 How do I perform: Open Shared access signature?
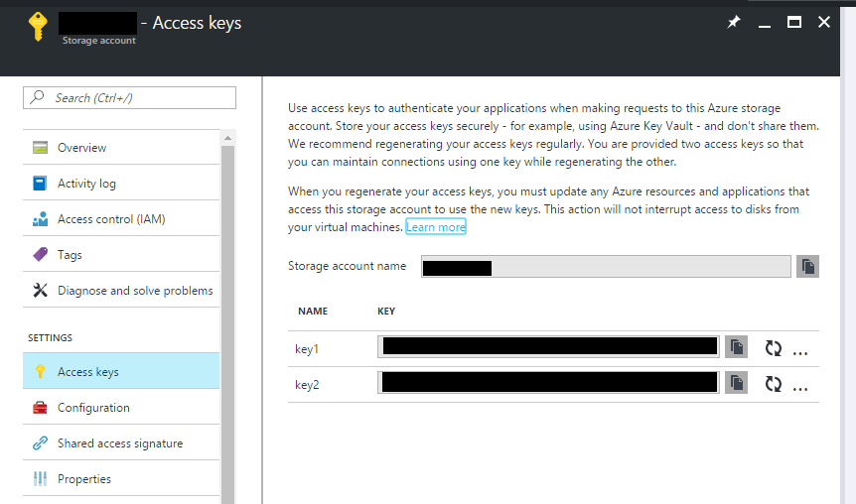121,442
